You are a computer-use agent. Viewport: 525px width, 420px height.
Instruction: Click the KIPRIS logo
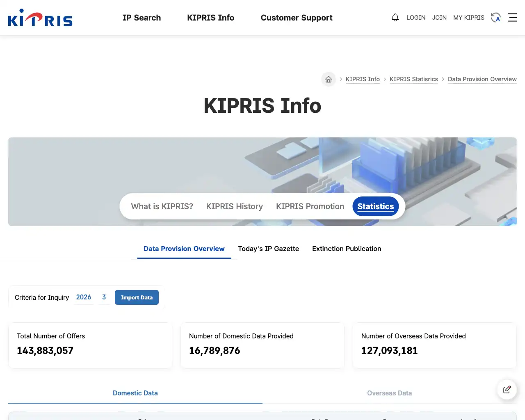click(x=40, y=18)
